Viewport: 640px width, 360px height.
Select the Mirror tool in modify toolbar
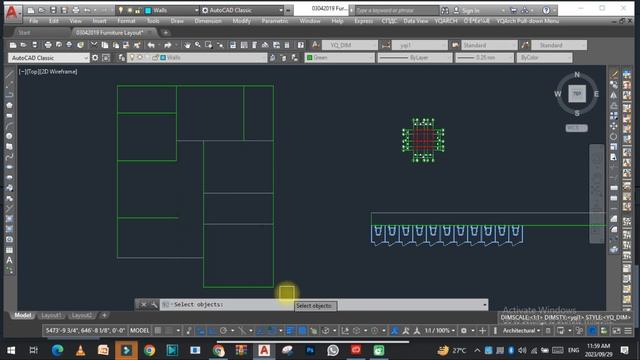[x=614, y=95]
